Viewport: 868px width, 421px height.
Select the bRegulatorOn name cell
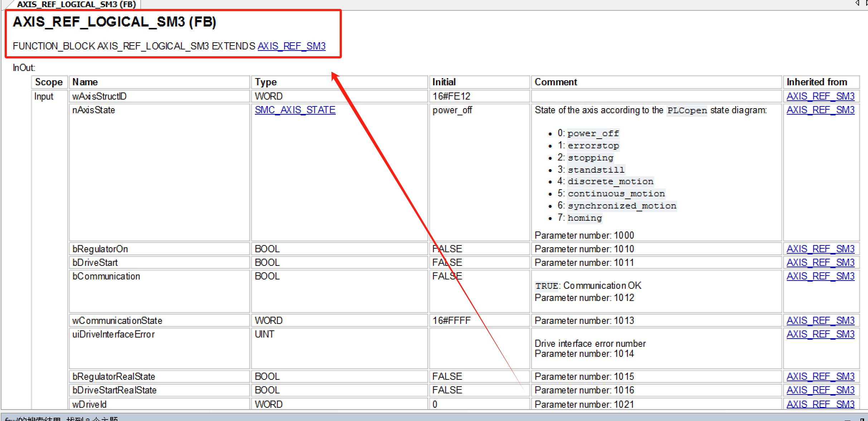pyautogui.click(x=159, y=249)
